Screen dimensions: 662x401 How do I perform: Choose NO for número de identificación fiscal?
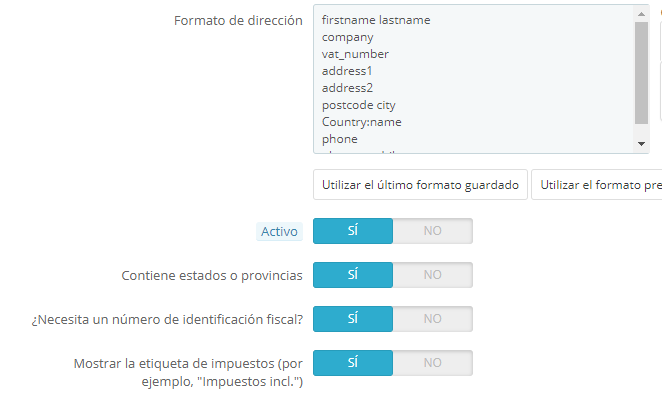point(432,318)
